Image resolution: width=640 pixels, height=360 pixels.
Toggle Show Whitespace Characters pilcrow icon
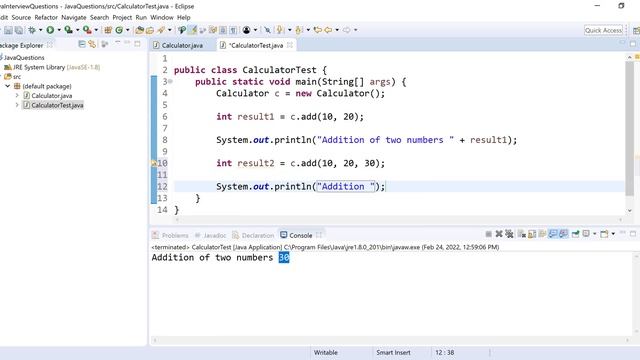(x=233, y=30)
